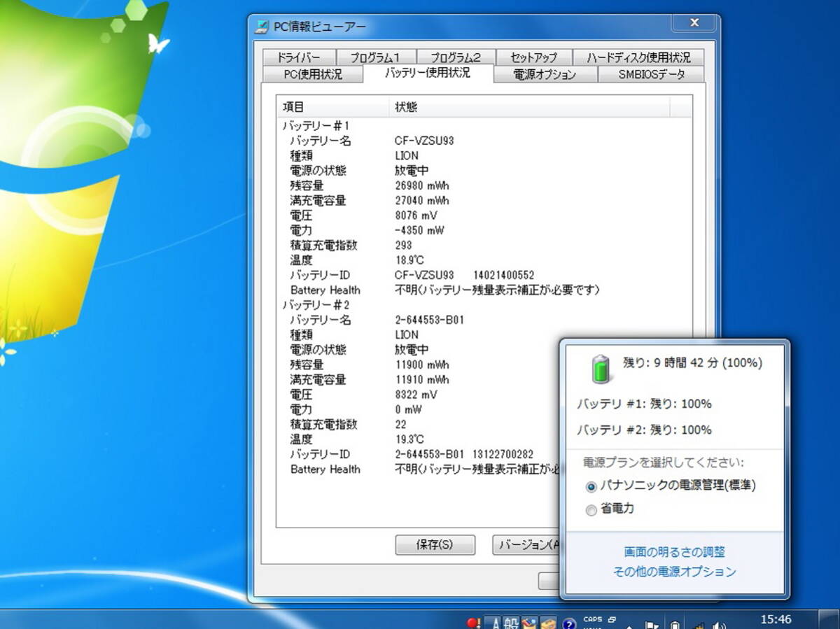The height and width of the screenshot is (629, 840).
Task: Click 残り: 9 時間 42 分 (100%) text
Action: 692,363
